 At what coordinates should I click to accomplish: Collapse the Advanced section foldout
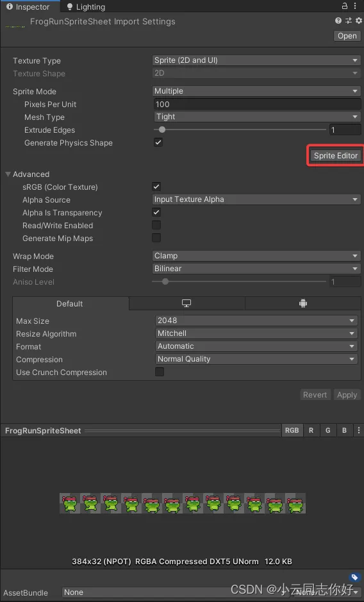[8, 174]
